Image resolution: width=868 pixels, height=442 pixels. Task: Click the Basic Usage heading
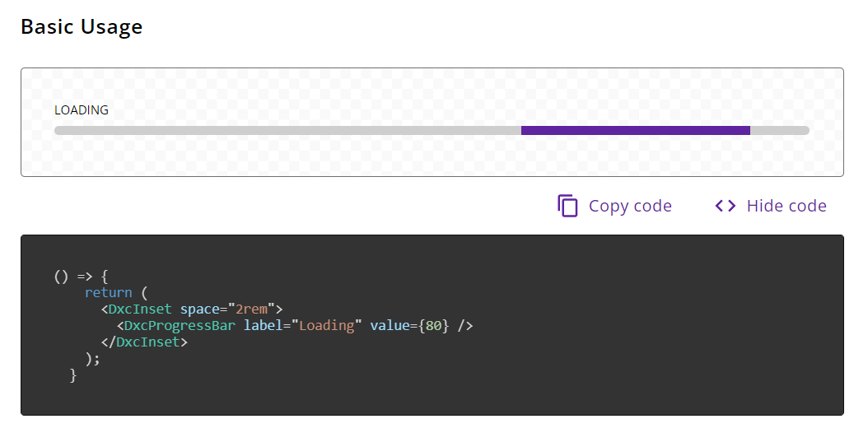tap(82, 26)
